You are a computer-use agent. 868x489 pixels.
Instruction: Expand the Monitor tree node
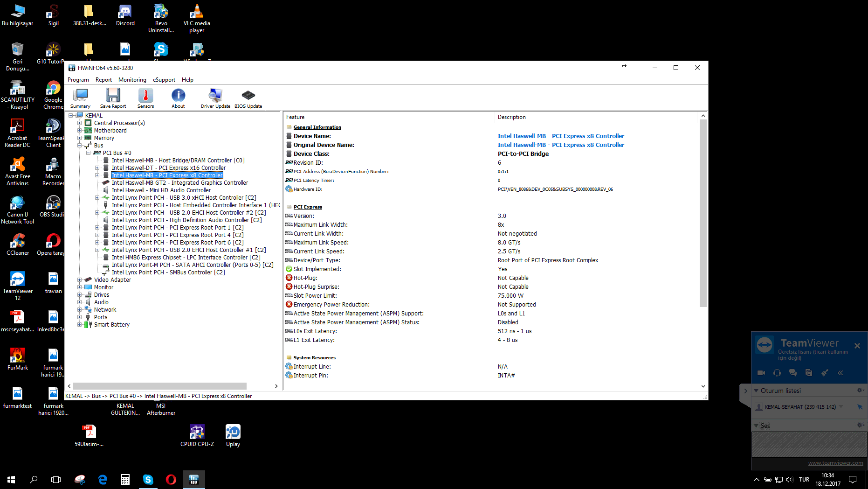[x=79, y=287]
